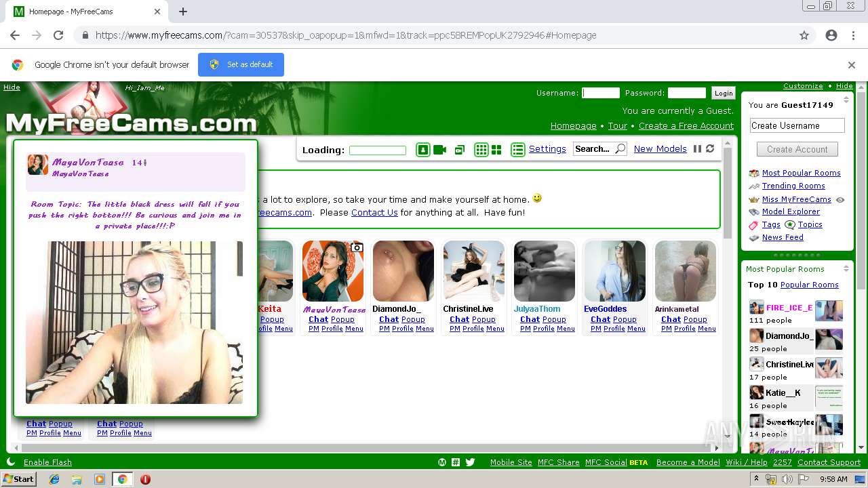This screenshot has height=488, width=868.
Task: Dismiss the default browser notification bar
Action: point(852,65)
